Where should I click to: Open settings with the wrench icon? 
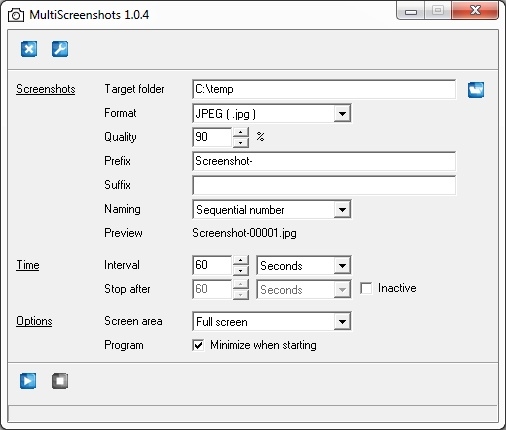(60, 49)
